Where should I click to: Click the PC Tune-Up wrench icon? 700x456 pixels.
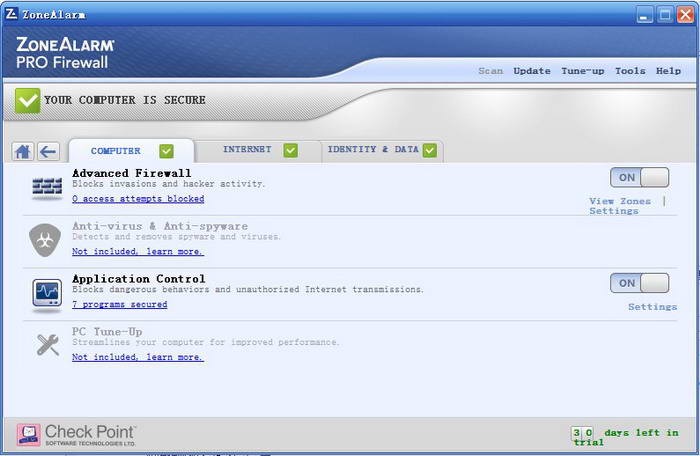[x=48, y=344]
